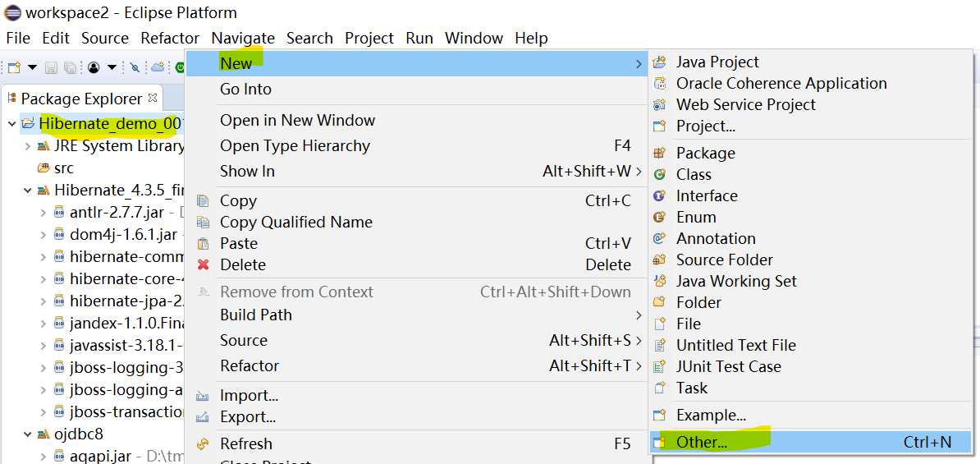
Task: Choose Oracle Coherence Application entry
Action: pyautogui.click(x=810, y=83)
